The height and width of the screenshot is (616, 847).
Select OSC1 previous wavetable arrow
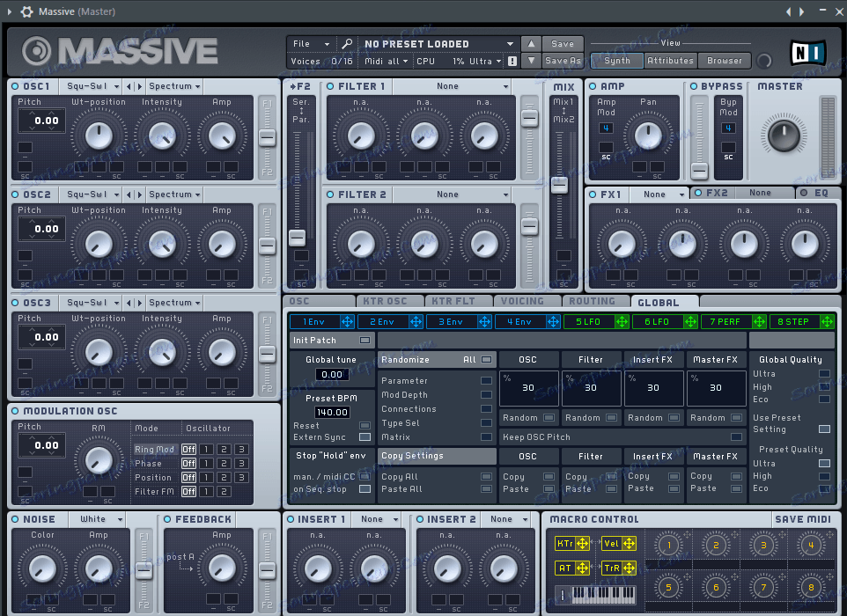click(129, 86)
